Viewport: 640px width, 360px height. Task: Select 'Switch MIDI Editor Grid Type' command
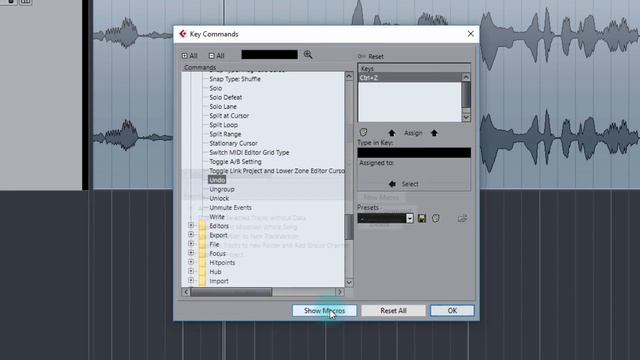point(249,153)
